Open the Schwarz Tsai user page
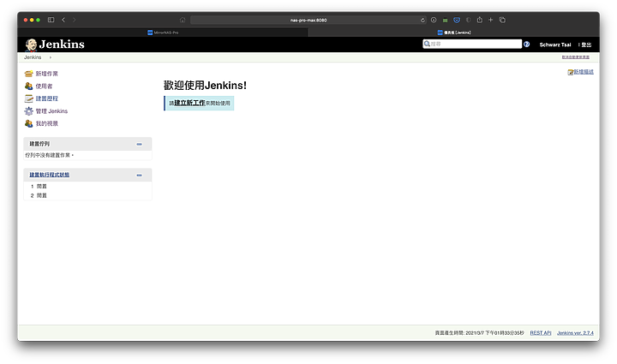Viewport: 617px width, 364px height. 554,45
